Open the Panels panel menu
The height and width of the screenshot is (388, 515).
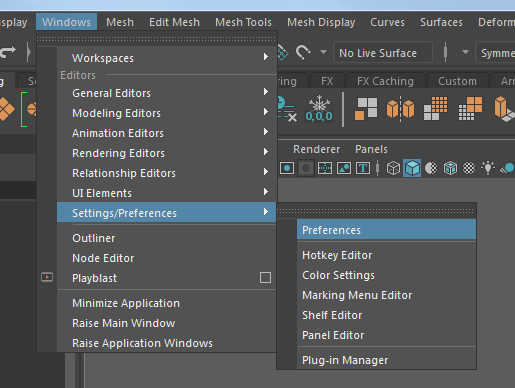pos(371,149)
